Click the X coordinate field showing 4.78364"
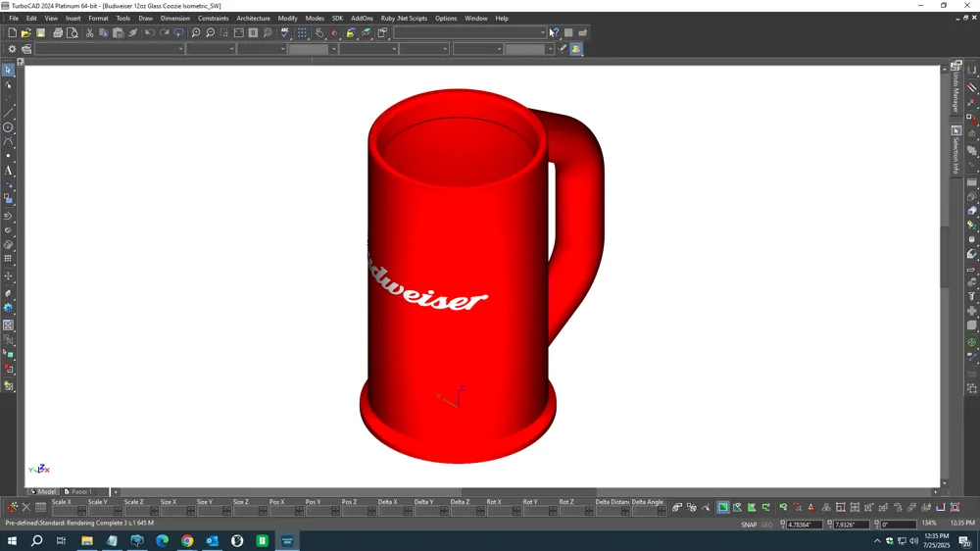Image resolution: width=980 pixels, height=551 pixels. click(x=805, y=525)
